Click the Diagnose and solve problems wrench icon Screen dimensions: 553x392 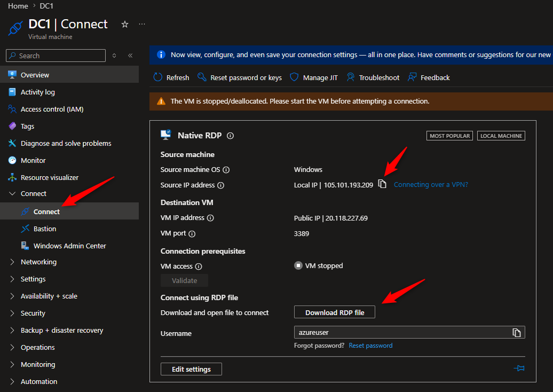[12, 143]
